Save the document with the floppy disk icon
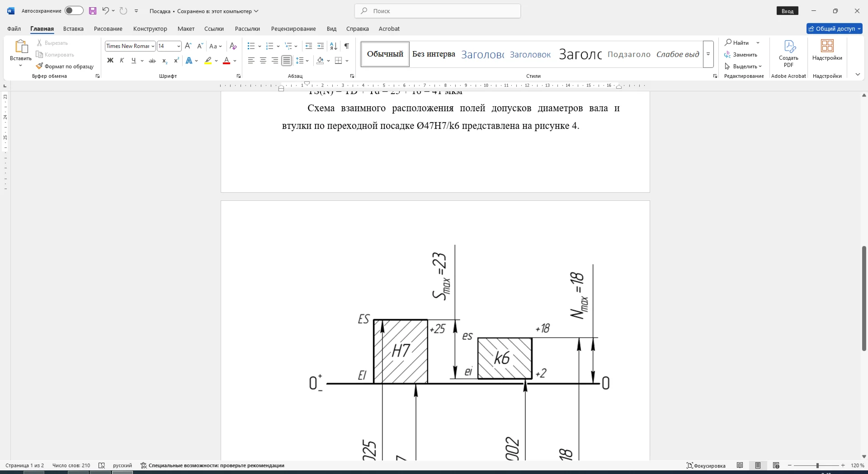This screenshot has width=868, height=474. click(x=93, y=11)
